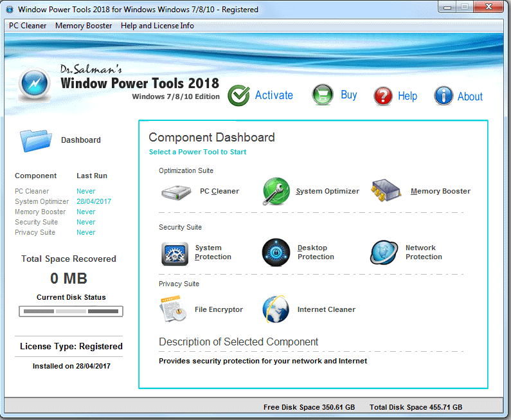The image size is (511, 420).
Task: Click the Optimization Suite heading
Action: tap(186, 170)
